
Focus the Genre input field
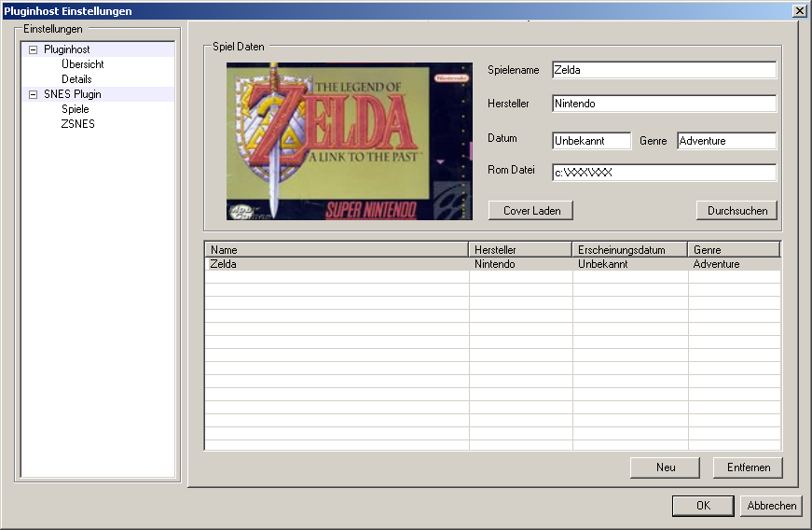tap(726, 141)
